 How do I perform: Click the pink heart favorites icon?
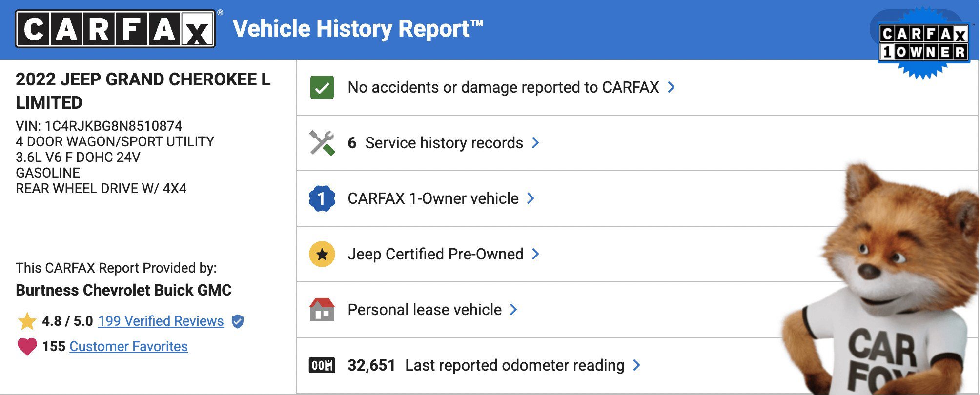click(27, 347)
